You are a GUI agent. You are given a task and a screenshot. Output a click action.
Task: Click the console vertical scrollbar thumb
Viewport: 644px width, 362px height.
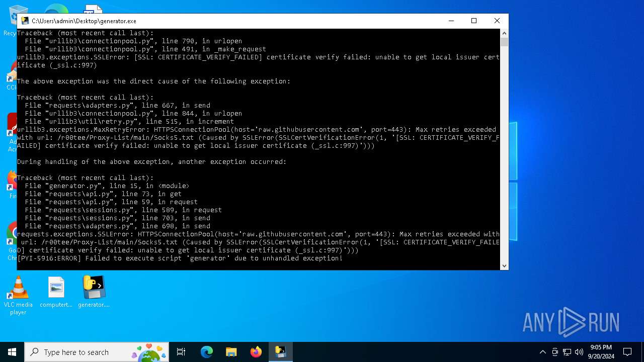504,42
